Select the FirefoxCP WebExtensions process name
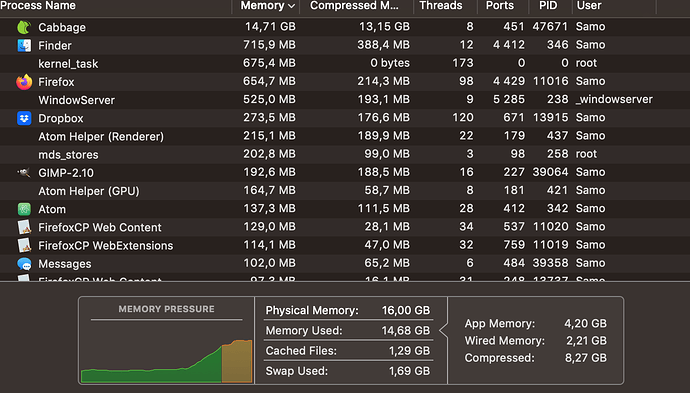690x393 pixels. (x=106, y=246)
